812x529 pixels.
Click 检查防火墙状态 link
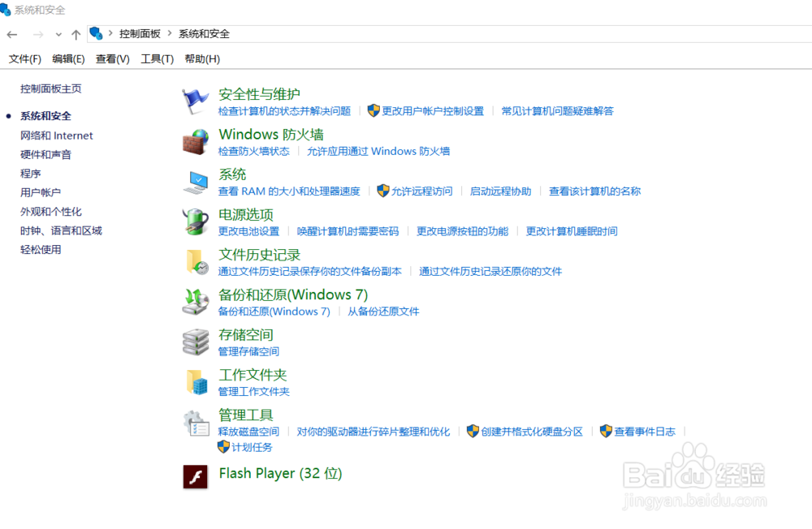(253, 151)
